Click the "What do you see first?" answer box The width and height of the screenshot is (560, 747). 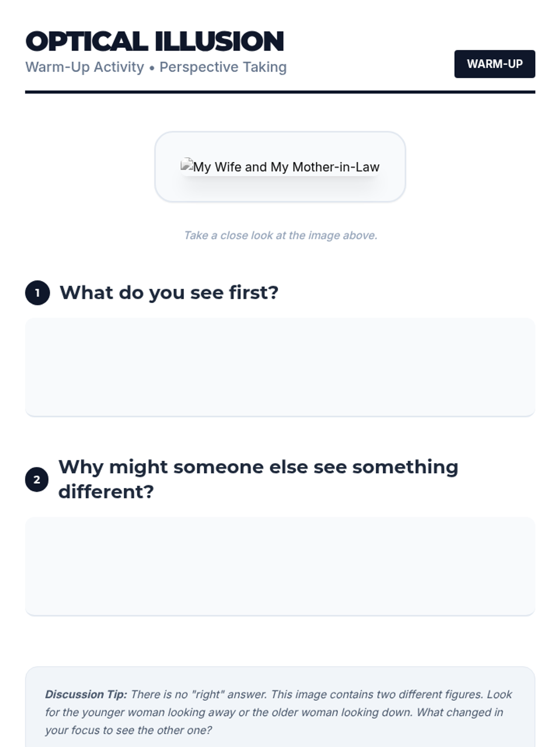(280, 367)
